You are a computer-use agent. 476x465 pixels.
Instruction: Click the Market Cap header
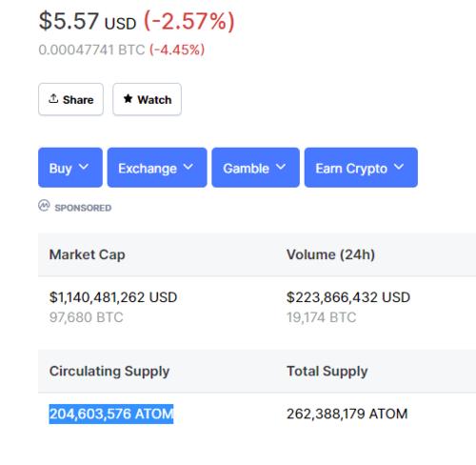point(88,254)
